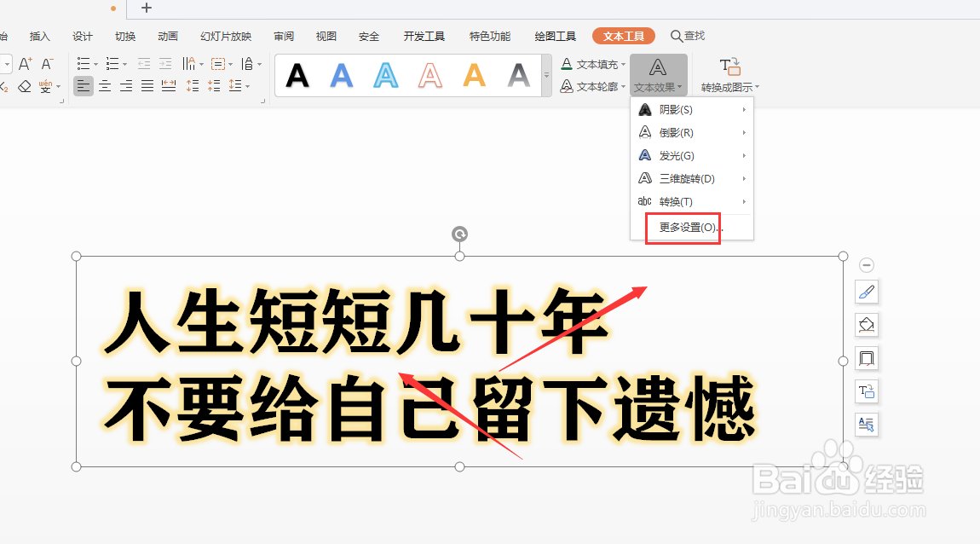Select the Increase Font Size tool
Image resolution: width=980 pixels, height=544 pixels.
(26, 63)
